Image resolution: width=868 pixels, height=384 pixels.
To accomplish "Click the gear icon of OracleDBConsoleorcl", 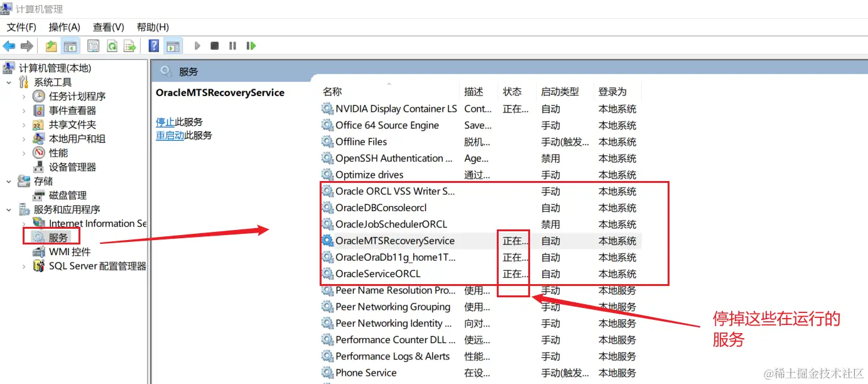I will [x=327, y=207].
